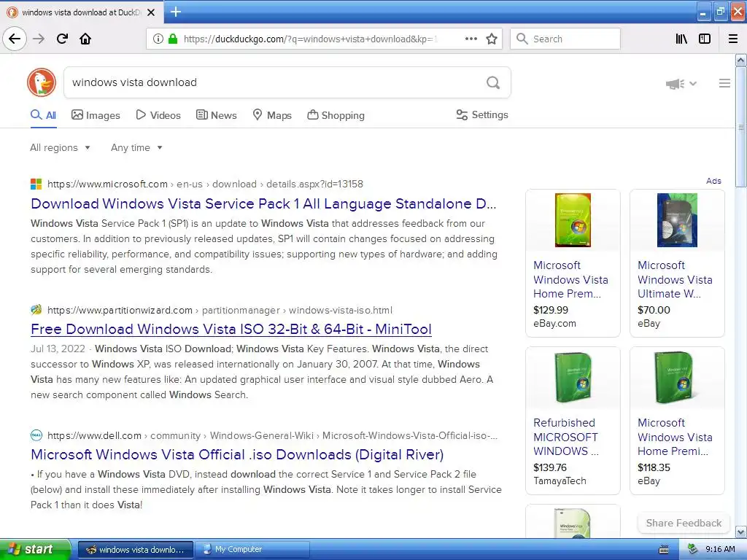Click the DuckDuckGo duck logo
The height and width of the screenshot is (560, 747).
click(42, 82)
